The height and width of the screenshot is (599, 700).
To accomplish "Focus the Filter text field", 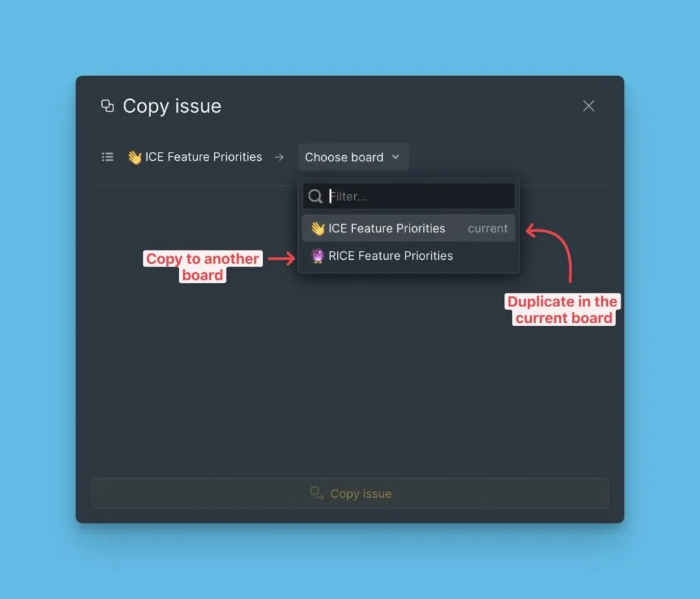I will pos(409,196).
